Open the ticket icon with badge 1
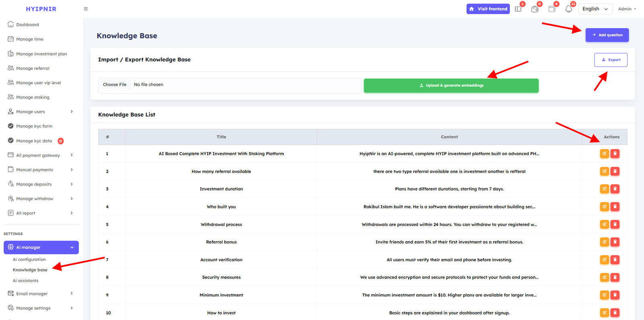Image resolution: width=644 pixels, height=320 pixels. (x=518, y=9)
